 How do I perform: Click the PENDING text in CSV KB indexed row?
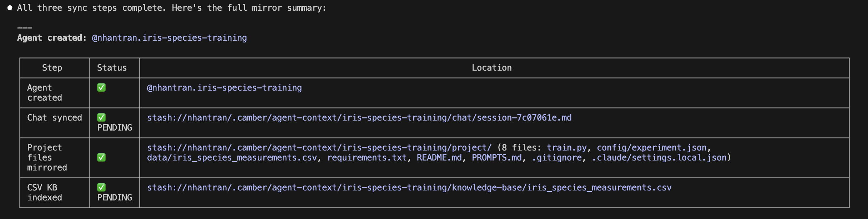click(115, 198)
